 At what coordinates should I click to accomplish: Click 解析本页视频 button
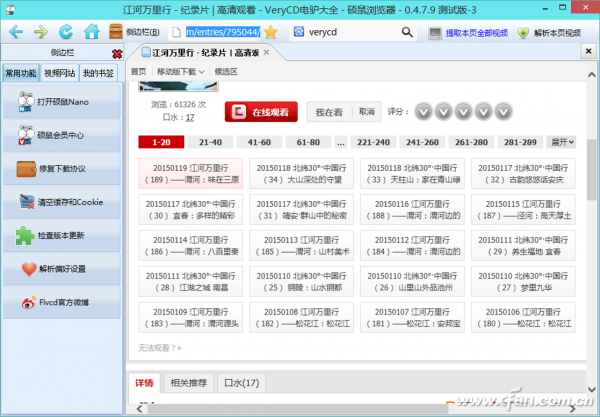coord(549,33)
